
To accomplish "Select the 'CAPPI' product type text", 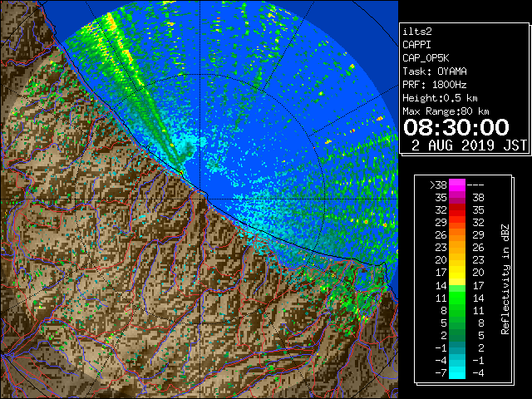I will 416,45.
